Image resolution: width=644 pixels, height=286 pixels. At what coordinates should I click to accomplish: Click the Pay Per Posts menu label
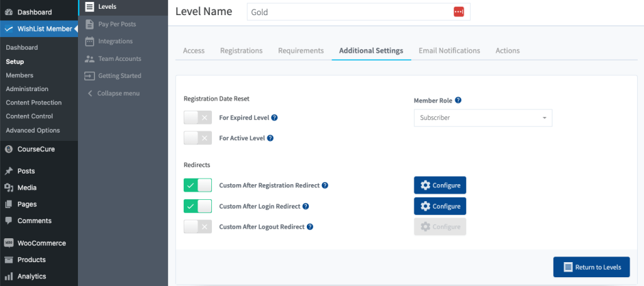[x=117, y=25]
